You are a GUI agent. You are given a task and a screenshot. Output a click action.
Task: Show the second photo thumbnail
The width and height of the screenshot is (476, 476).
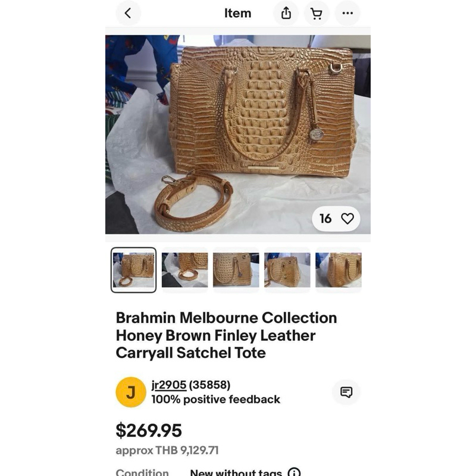tap(185, 270)
